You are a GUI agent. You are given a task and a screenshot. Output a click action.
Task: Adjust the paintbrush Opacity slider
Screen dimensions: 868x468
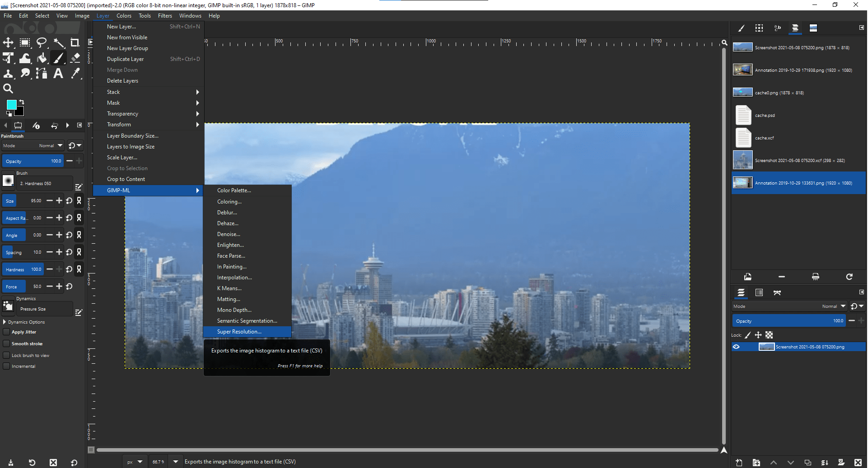(x=33, y=161)
